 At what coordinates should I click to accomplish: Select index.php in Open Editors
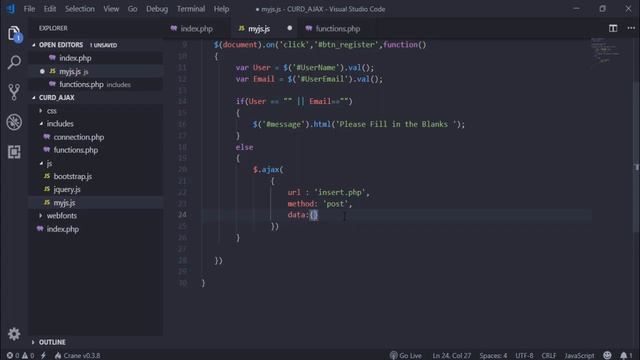tap(75, 58)
